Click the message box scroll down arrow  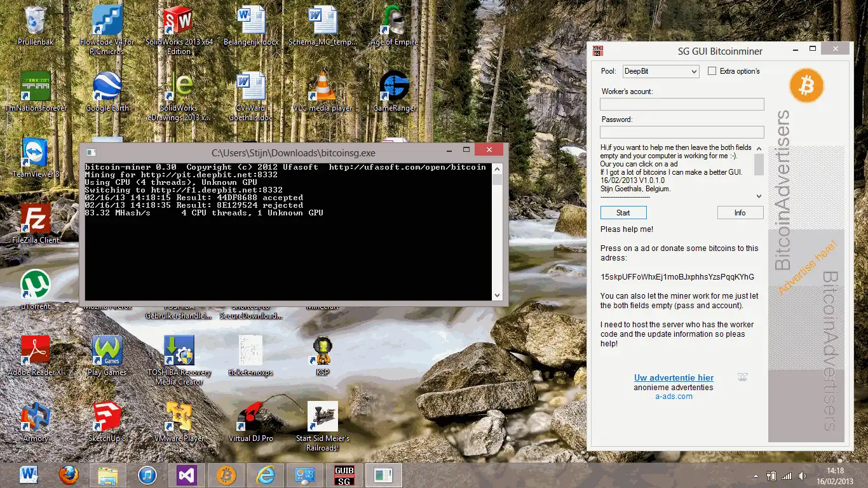click(759, 196)
